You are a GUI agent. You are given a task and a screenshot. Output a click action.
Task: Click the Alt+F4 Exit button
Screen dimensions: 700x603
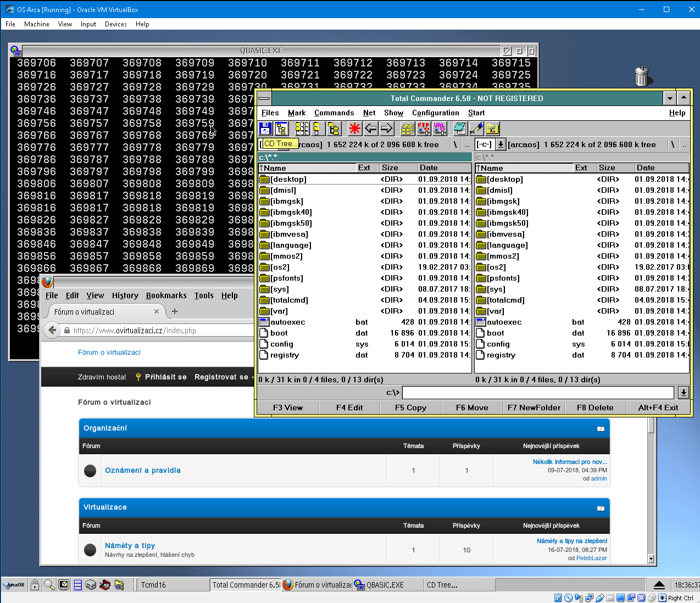(658, 407)
